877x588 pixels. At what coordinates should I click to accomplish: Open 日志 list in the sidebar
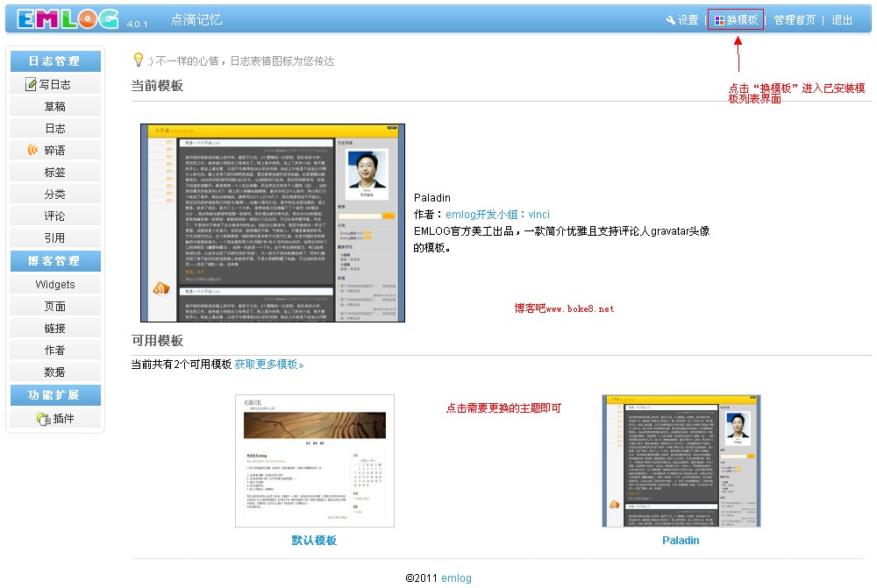[55, 128]
